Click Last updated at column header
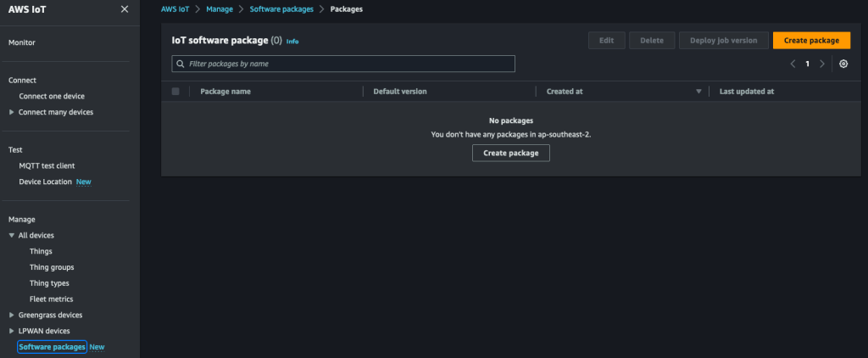This screenshot has height=358, width=868. 747,92
